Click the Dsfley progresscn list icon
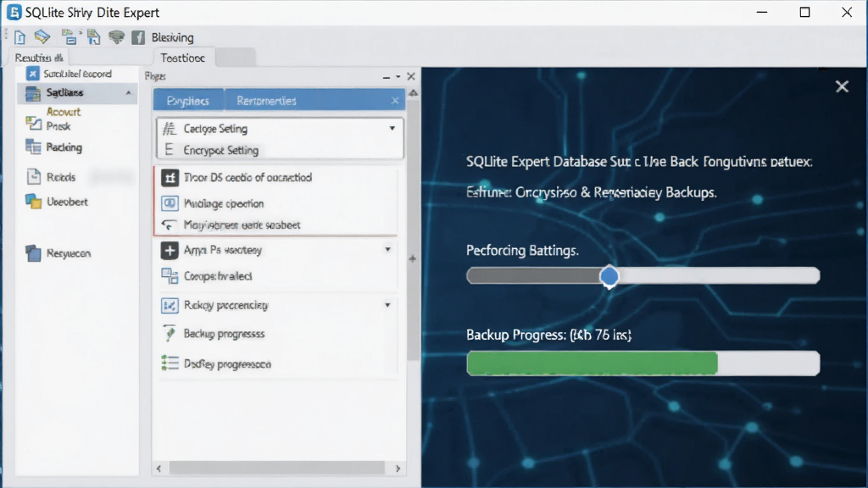Viewport: 868px width, 488px height. click(x=170, y=363)
